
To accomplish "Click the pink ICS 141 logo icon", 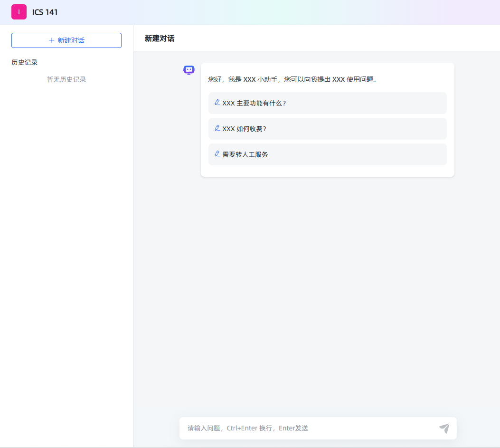I will point(19,12).
